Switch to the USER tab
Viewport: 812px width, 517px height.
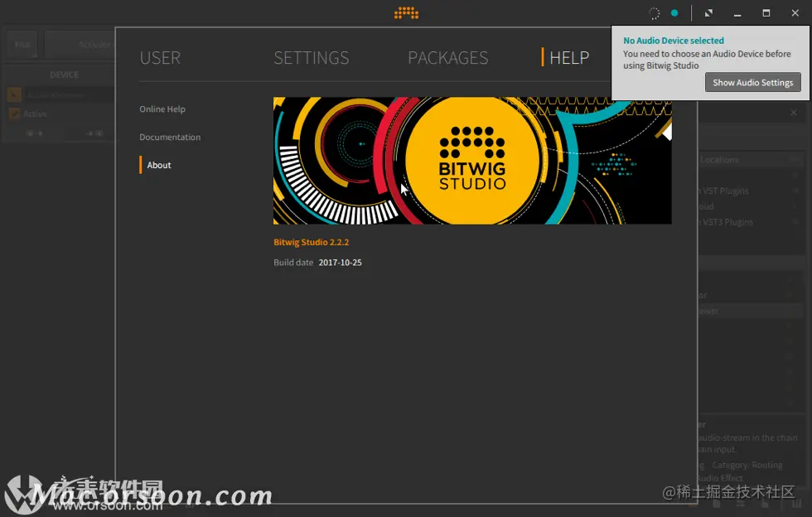coord(160,57)
